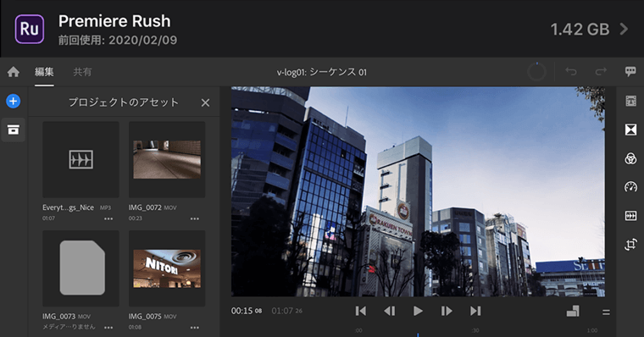Play the sequence

click(x=418, y=311)
